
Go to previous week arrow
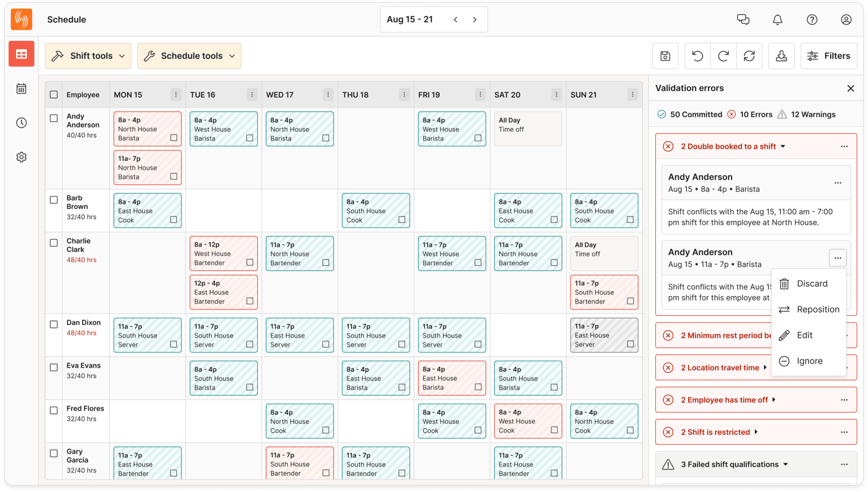click(x=456, y=20)
